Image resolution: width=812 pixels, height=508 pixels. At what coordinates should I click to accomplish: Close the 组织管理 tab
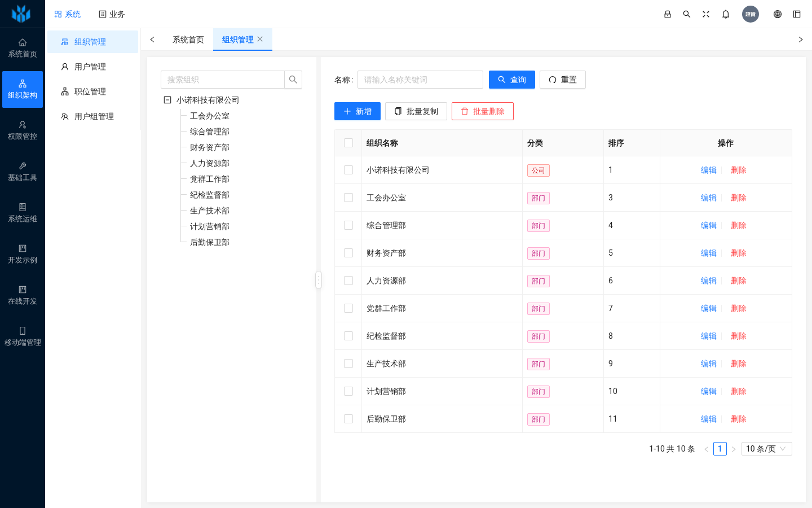pyautogui.click(x=260, y=39)
